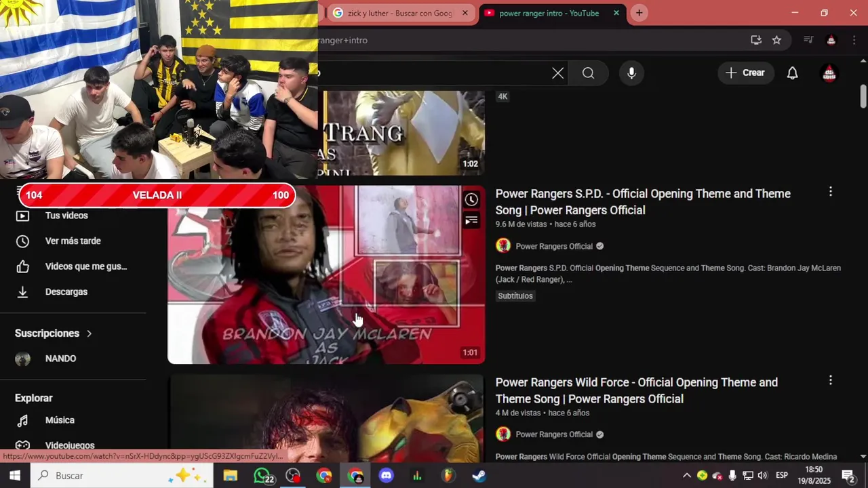
Task: Open Chrome's three-dot menu
Action: [853, 40]
